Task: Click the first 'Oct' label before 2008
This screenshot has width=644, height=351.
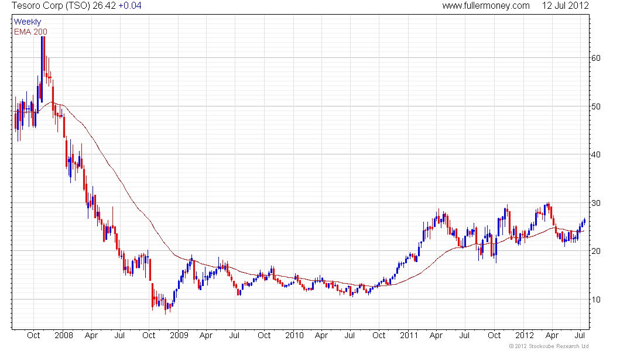Action: click(33, 335)
